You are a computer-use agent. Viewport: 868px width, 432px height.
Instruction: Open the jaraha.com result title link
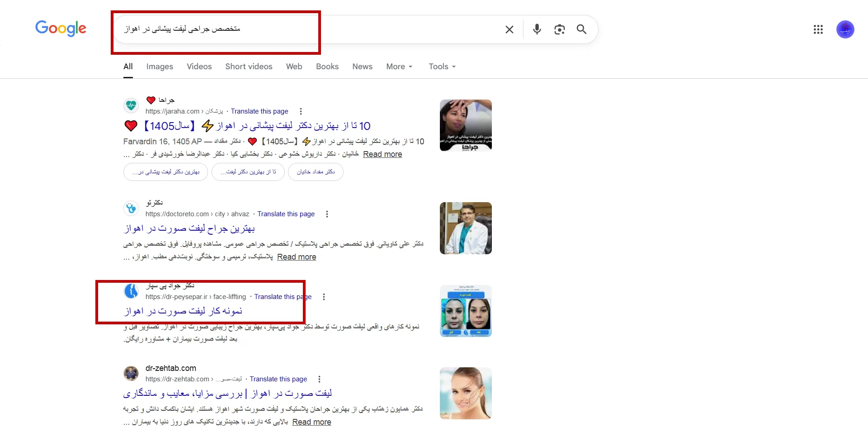pos(247,126)
